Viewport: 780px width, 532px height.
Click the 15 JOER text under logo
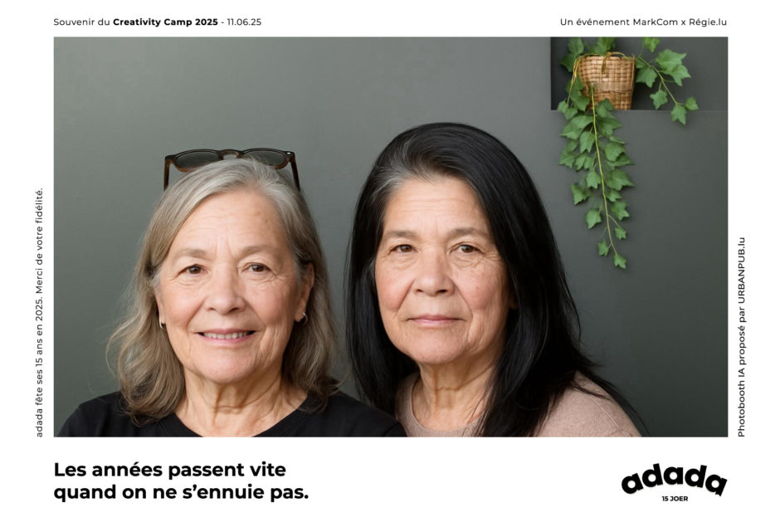coord(675,499)
